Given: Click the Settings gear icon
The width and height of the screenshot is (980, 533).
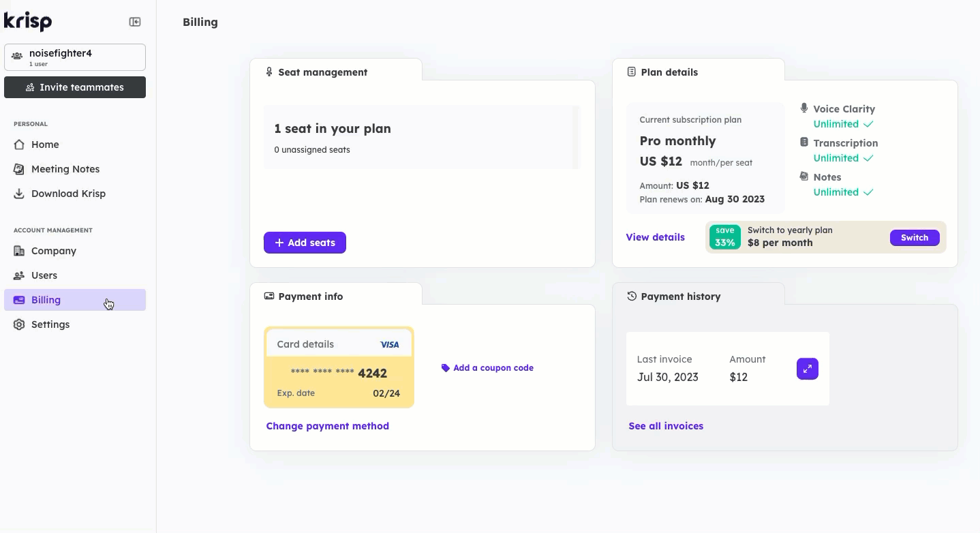Looking at the screenshot, I should 19,324.
